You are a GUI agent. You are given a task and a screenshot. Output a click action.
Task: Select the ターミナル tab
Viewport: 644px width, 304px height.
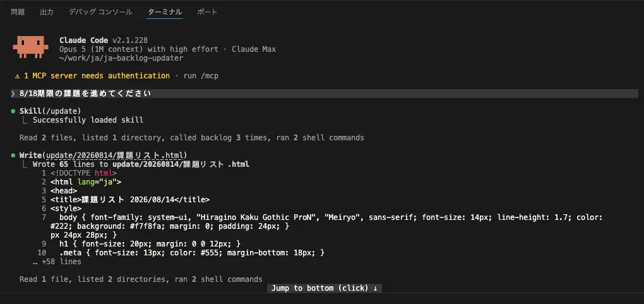[x=165, y=12]
